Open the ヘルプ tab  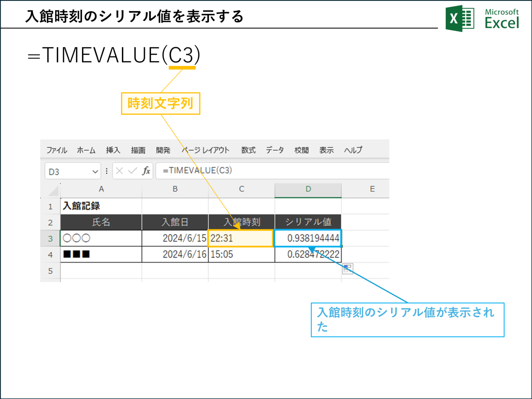pyautogui.click(x=353, y=150)
